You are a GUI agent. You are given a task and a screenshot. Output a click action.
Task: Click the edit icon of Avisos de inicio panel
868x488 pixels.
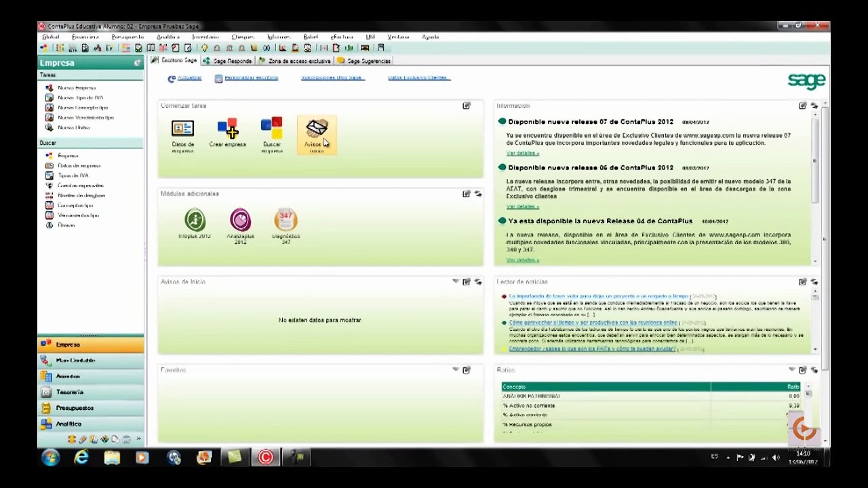pos(467,282)
